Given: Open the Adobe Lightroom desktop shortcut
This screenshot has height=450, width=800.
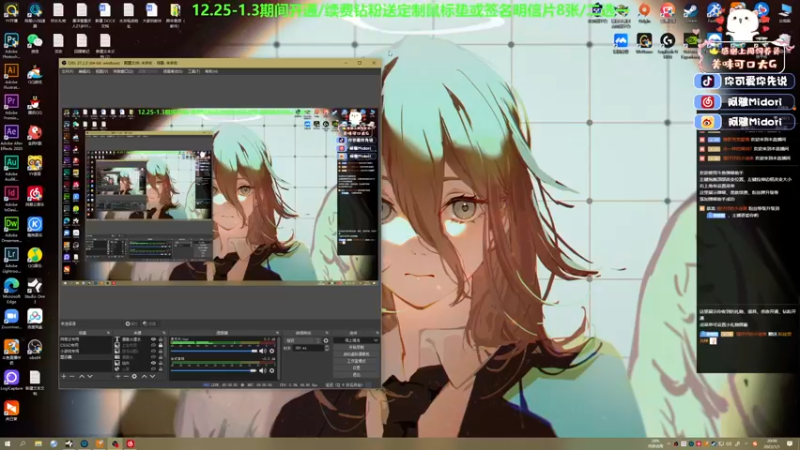Looking at the screenshot, I should pyautogui.click(x=11, y=258).
